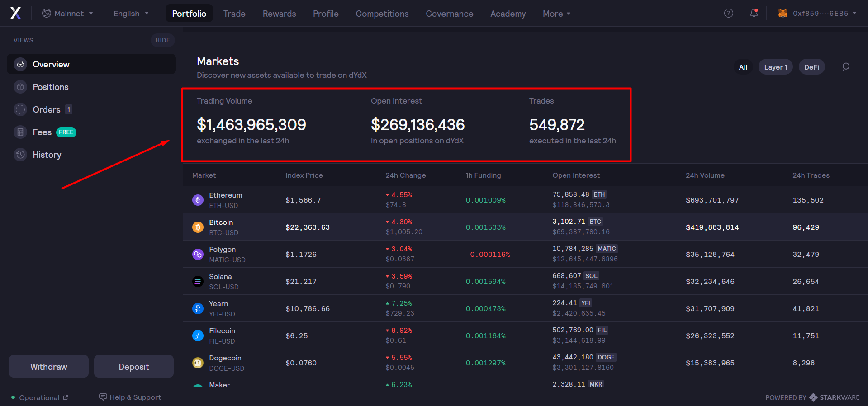This screenshot has width=868, height=406.
Task: Select the Layer 1 market filter
Action: [x=776, y=67]
